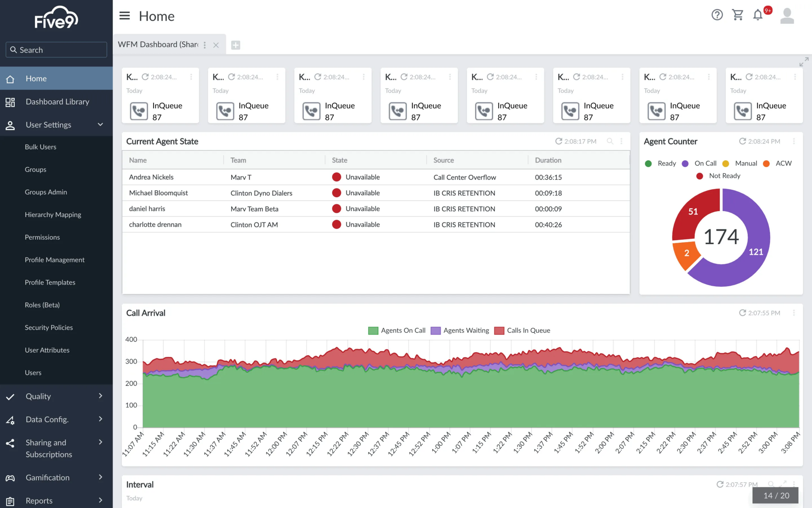Screen dimensions: 812x508
Task: Search within Current Agent State widget
Action: 610,141
